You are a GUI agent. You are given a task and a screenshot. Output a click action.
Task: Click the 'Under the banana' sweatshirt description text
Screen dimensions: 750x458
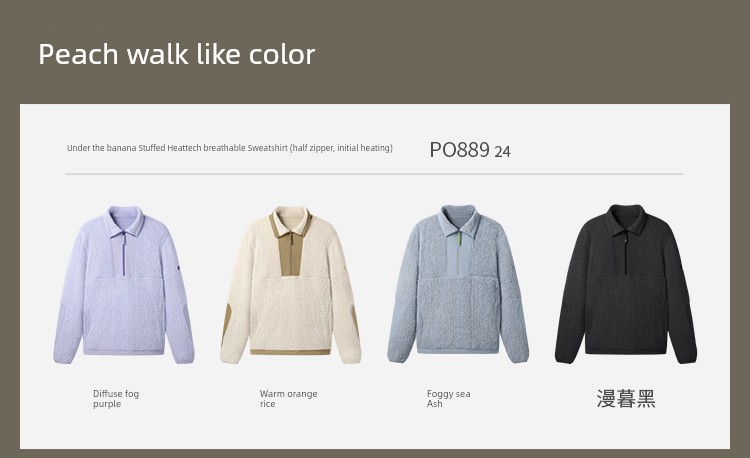[230, 148]
